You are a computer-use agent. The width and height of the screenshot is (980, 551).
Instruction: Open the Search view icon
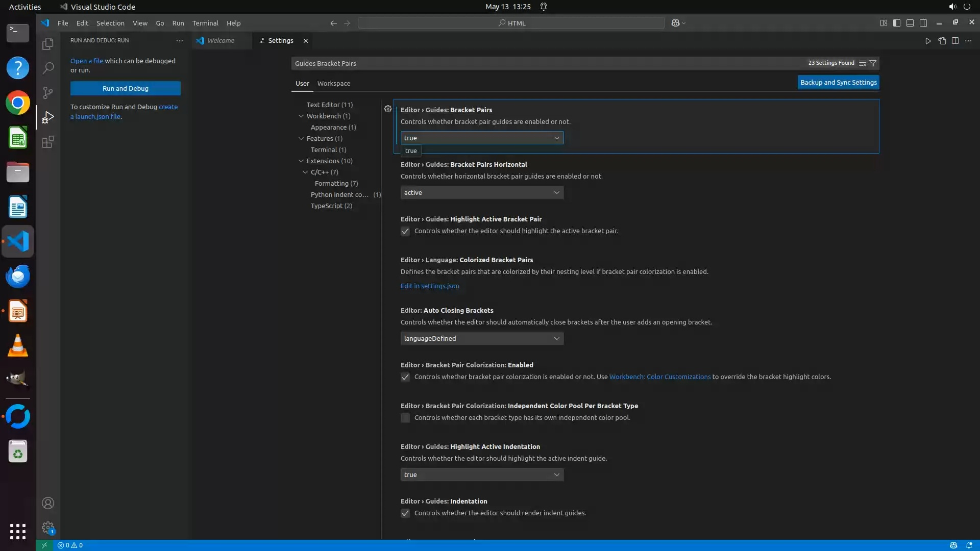coord(48,68)
